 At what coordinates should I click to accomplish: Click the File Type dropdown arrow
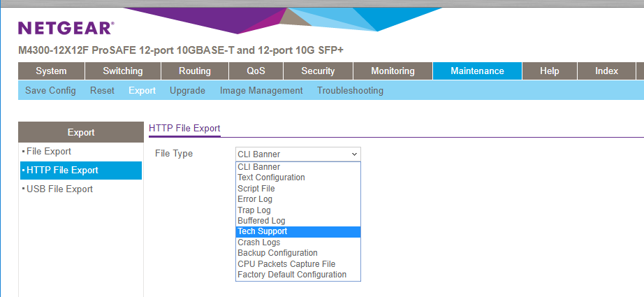354,154
